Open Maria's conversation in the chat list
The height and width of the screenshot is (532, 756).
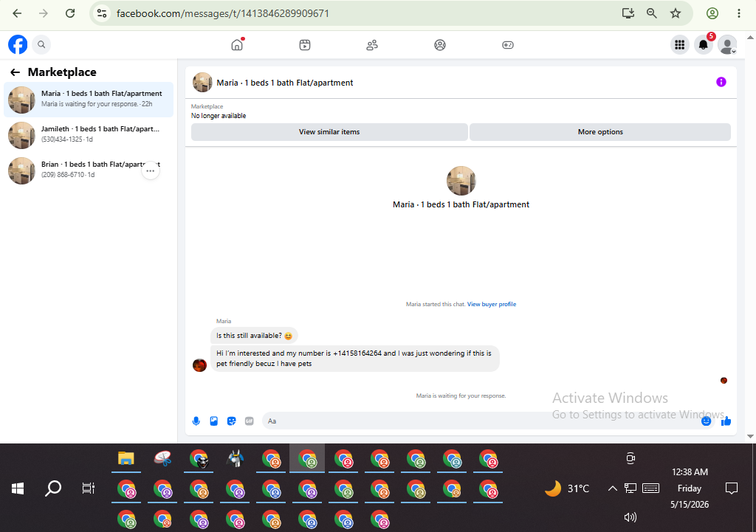pyautogui.click(x=89, y=100)
